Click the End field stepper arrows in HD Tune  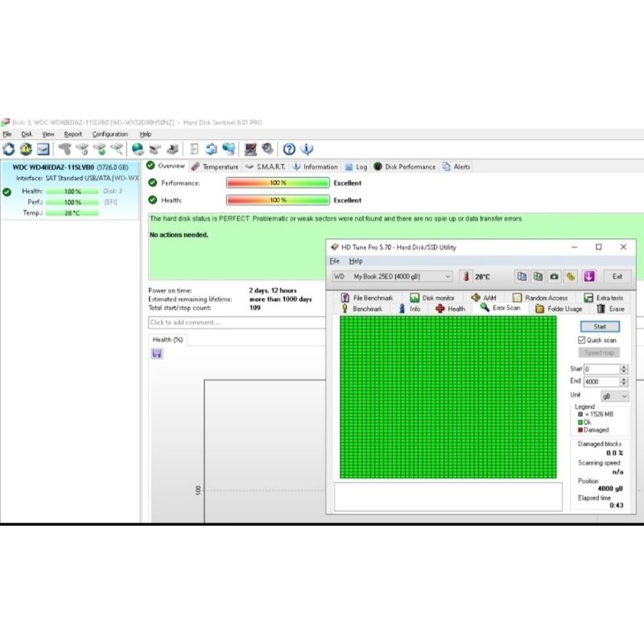[x=624, y=382]
